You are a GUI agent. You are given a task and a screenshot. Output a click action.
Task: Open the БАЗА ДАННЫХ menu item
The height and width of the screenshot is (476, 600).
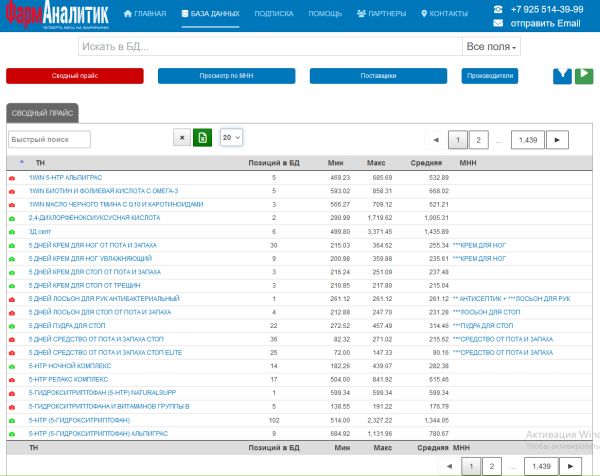pos(210,13)
